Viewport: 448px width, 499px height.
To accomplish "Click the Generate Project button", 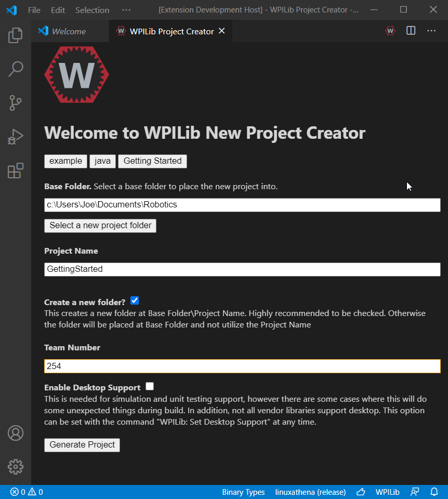I will pyautogui.click(x=82, y=445).
